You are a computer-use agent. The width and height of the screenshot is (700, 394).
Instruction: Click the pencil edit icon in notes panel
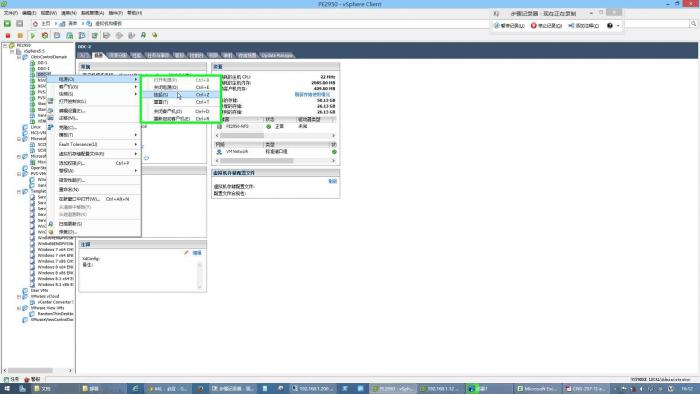coord(186,253)
